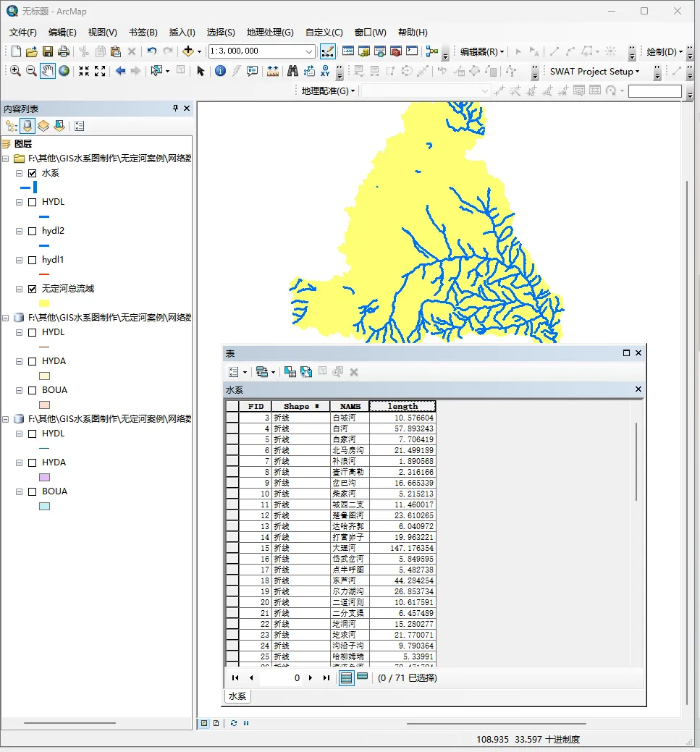Open the 编辑器(R) dropdown

(481, 51)
